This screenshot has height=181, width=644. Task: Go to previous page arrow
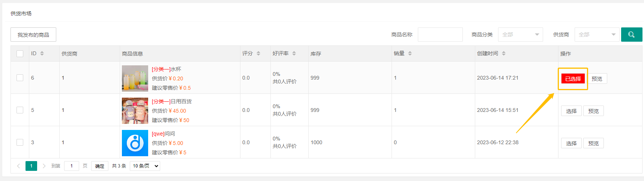tap(18, 166)
